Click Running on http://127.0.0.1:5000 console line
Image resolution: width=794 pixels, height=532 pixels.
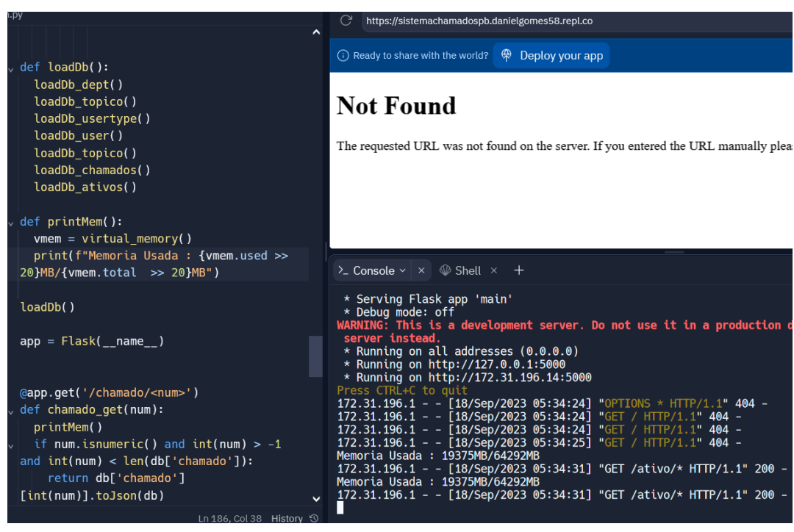(x=454, y=364)
